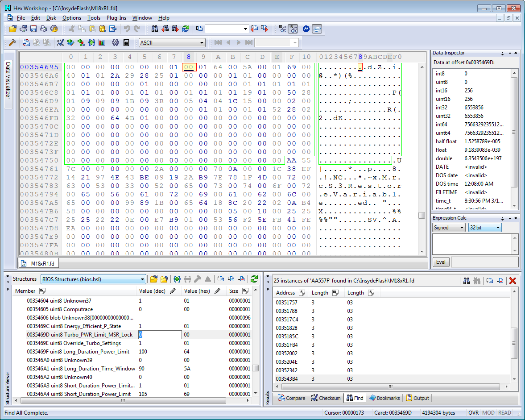The image size is (525, 420).
Task: Click the hammer tool icon
Action: 12,42
